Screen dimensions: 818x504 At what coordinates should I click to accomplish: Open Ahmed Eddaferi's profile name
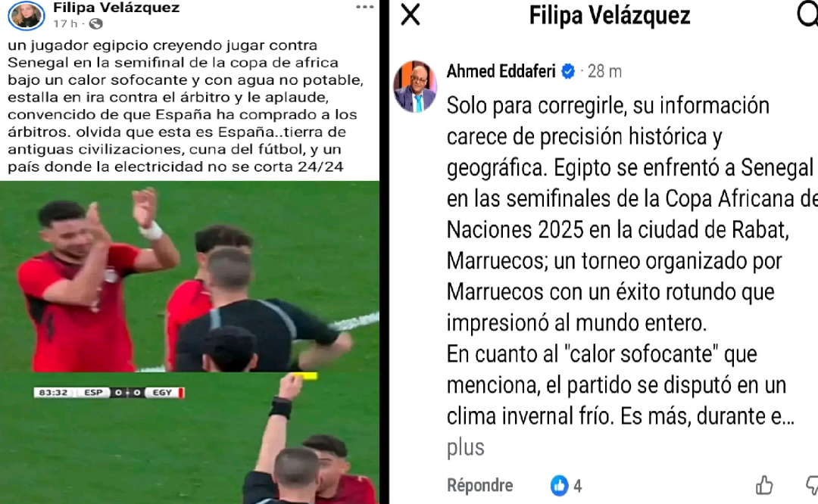tap(501, 71)
